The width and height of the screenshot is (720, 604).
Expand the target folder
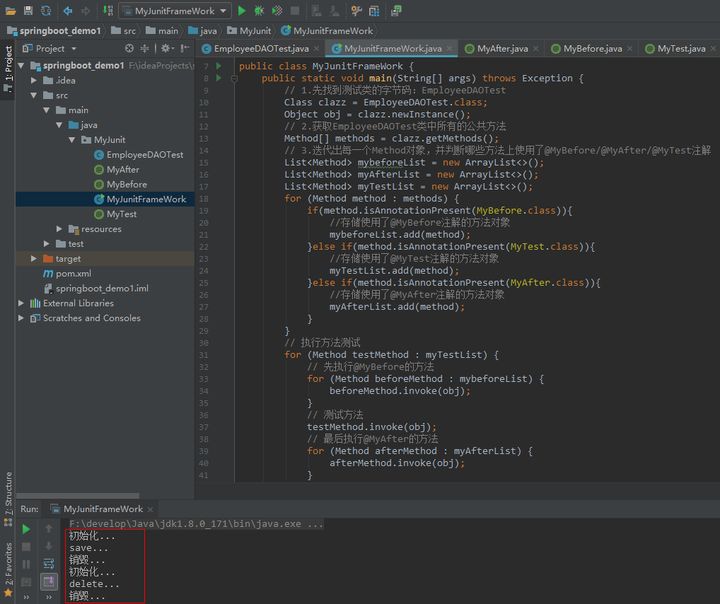[x=34, y=259]
